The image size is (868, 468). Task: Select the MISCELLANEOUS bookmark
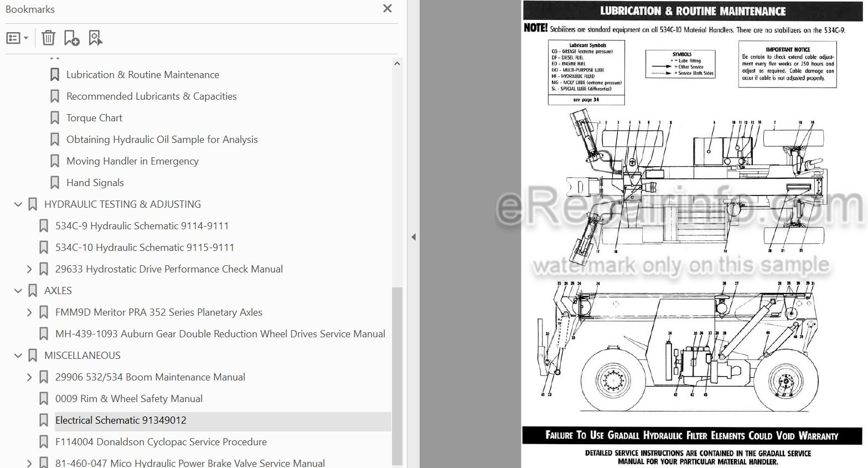pos(82,356)
